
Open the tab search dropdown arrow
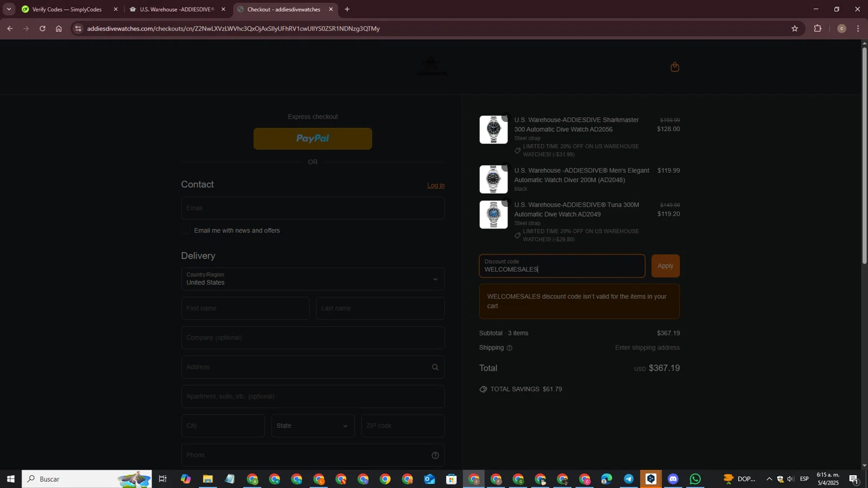(x=9, y=9)
